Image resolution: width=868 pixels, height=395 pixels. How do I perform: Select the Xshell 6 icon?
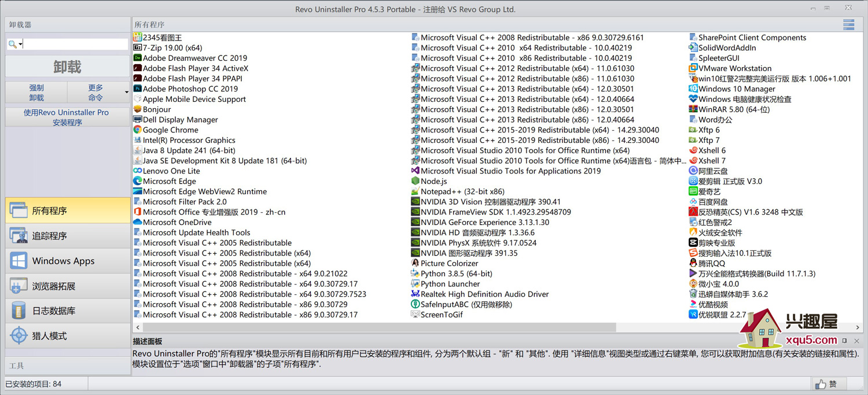pyautogui.click(x=693, y=150)
